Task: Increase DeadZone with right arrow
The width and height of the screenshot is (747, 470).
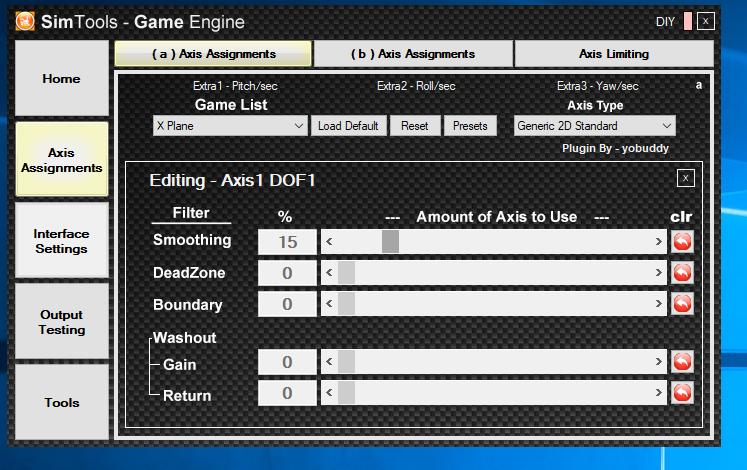Action: 658,273
